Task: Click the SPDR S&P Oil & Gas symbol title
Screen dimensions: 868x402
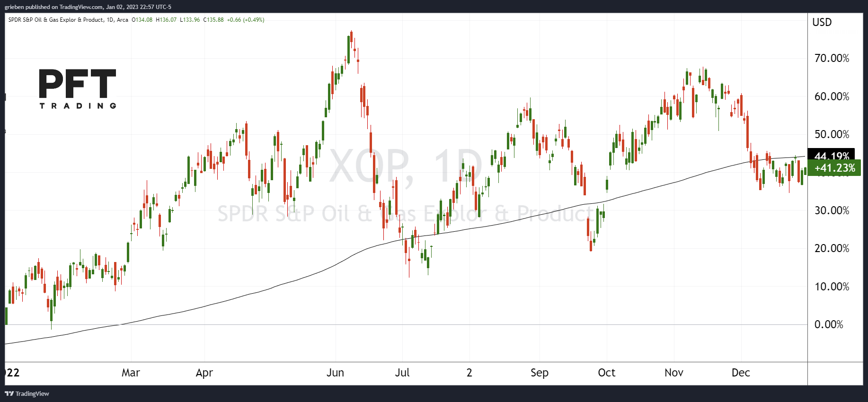Action: (56, 20)
